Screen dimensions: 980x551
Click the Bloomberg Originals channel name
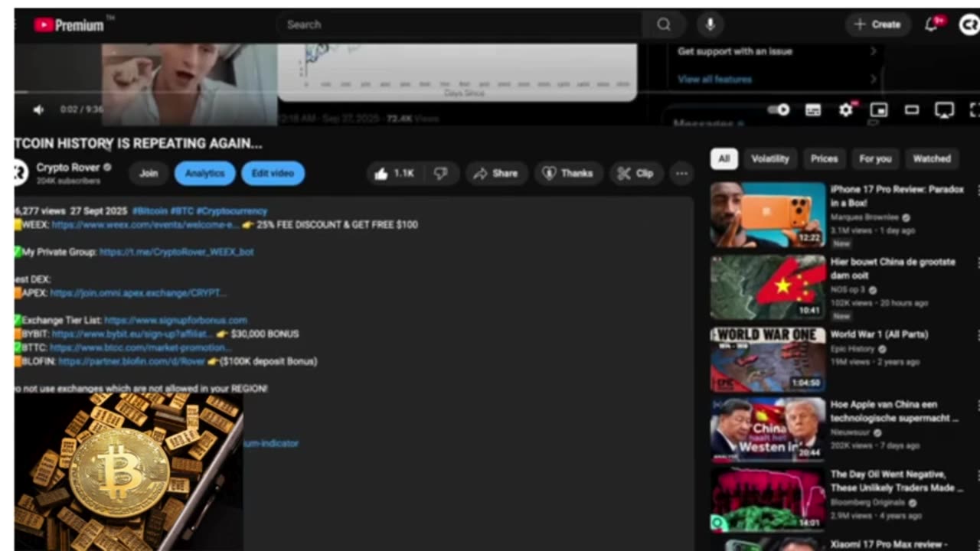pos(868,503)
